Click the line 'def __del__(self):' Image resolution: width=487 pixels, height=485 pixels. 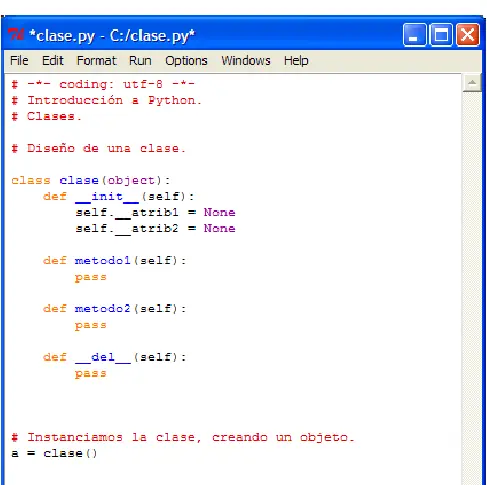[x=114, y=357]
